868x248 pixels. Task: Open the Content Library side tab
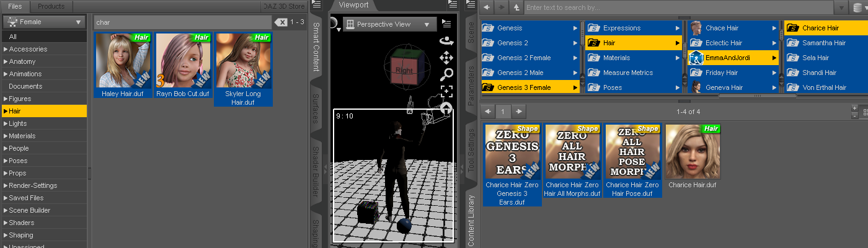coord(471,220)
